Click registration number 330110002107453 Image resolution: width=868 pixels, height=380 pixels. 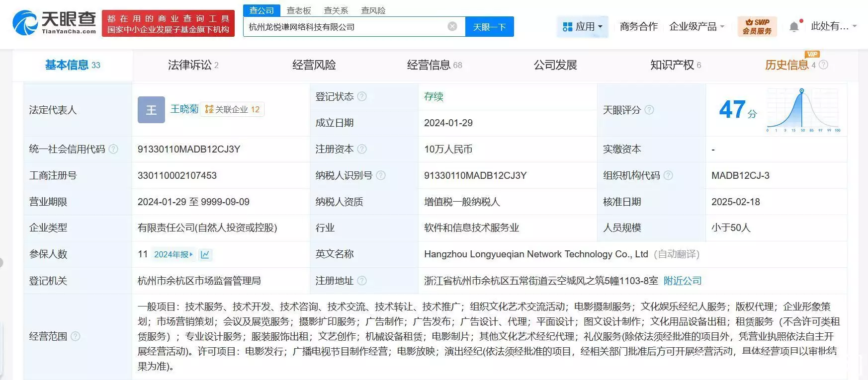[x=177, y=175]
